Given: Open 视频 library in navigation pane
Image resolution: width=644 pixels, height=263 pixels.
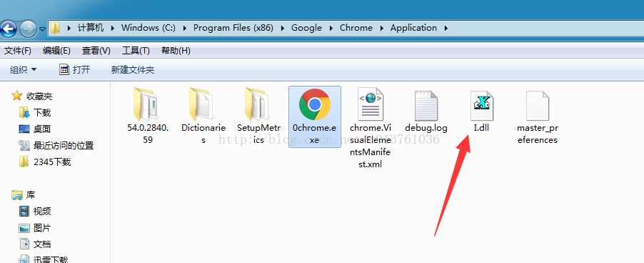Looking at the screenshot, I should click(x=42, y=212).
